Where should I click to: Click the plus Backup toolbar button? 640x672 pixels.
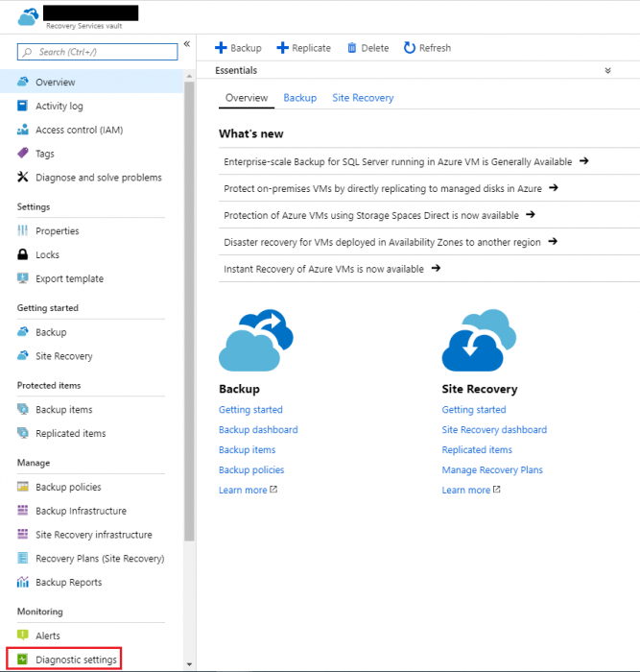click(238, 48)
